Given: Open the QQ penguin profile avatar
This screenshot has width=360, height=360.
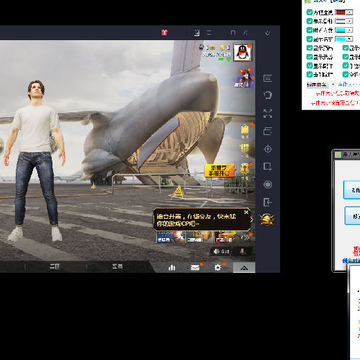Looking at the screenshot, I should coord(242,52).
